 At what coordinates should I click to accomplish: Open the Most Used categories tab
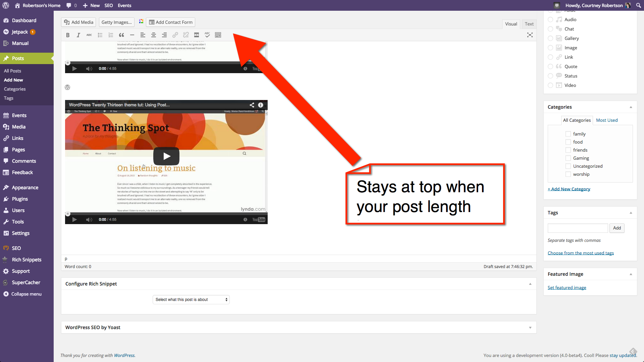[607, 120]
